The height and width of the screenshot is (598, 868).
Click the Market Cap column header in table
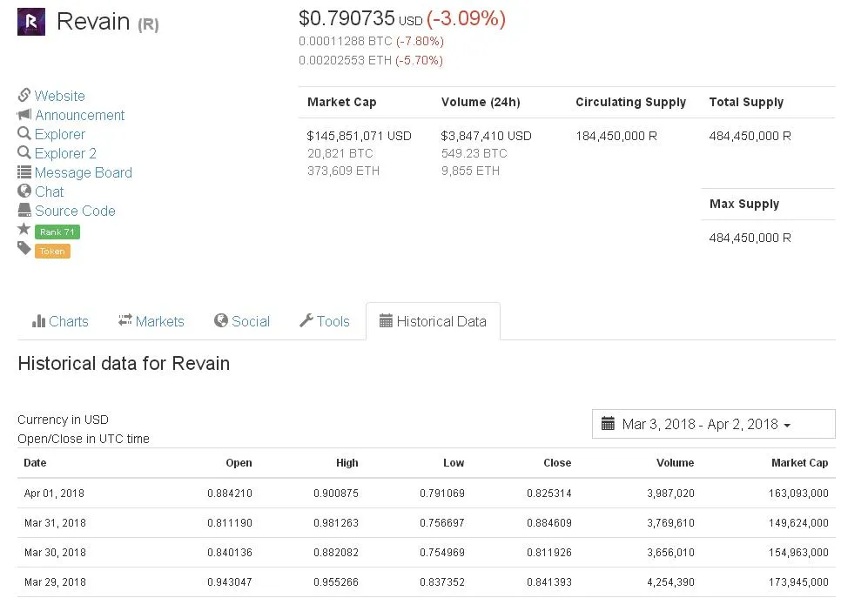[799, 463]
